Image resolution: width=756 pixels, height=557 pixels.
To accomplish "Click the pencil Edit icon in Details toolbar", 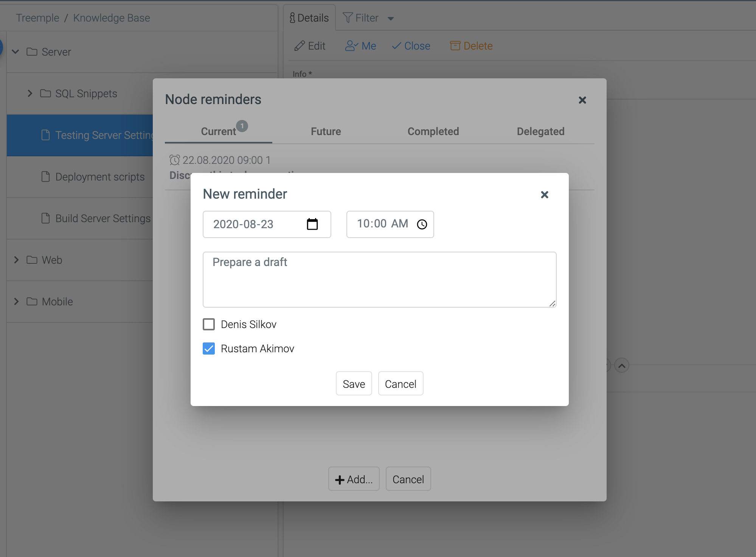I will tap(300, 46).
